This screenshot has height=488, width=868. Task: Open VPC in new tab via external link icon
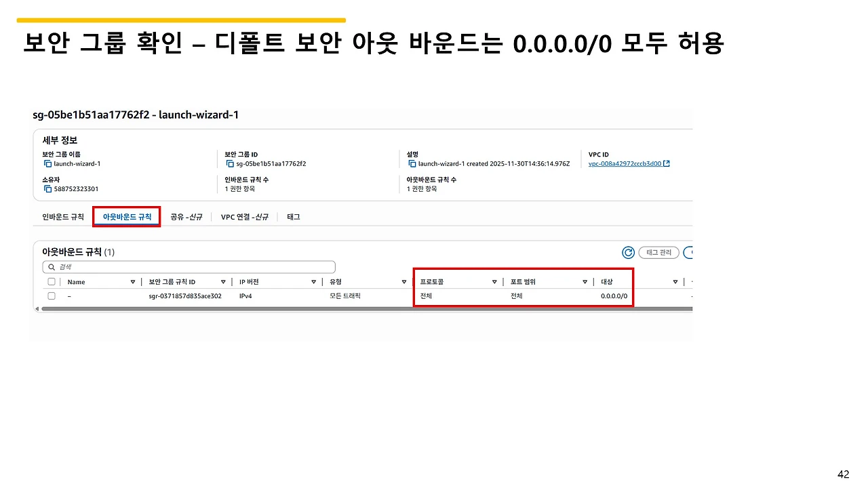(667, 163)
